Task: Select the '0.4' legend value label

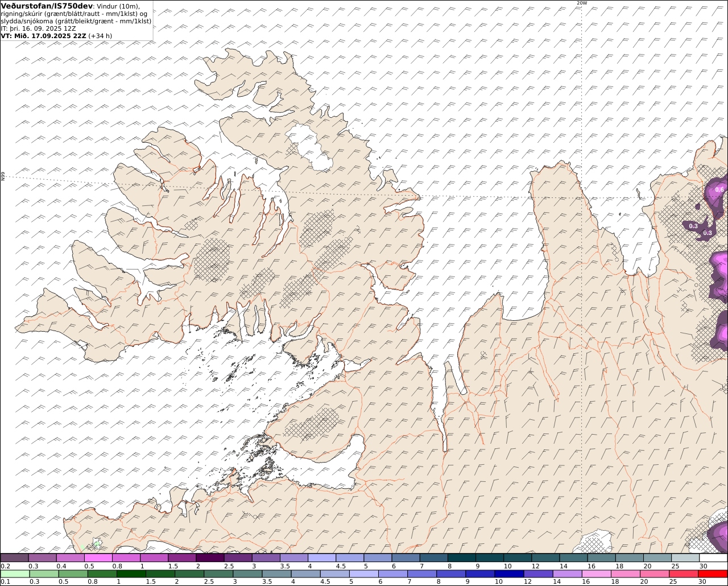Action: (x=61, y=566)
